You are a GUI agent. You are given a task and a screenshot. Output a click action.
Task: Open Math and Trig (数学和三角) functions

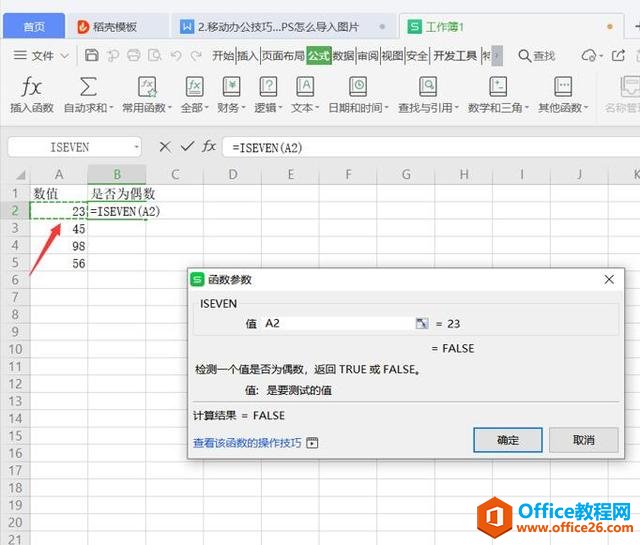coord(498,95)
